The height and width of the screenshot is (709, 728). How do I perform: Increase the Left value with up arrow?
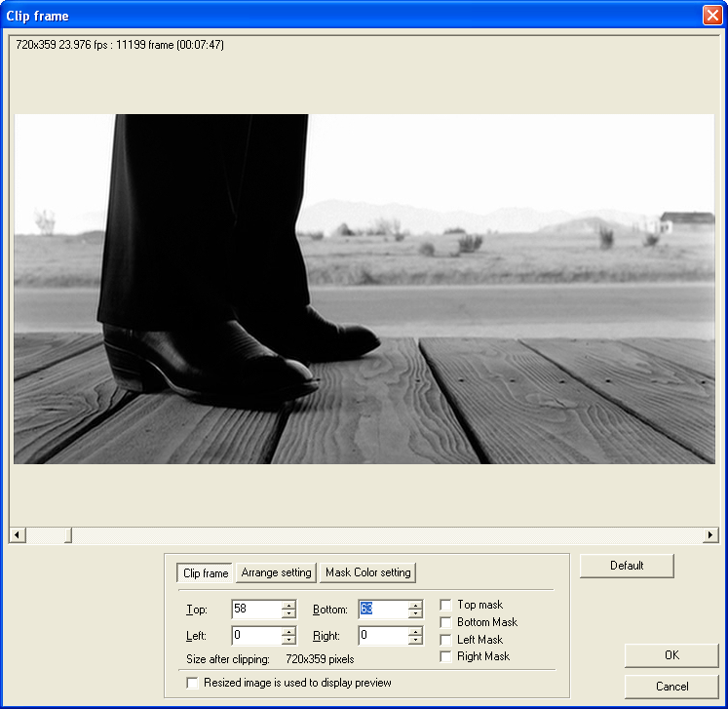click(288, 631)
